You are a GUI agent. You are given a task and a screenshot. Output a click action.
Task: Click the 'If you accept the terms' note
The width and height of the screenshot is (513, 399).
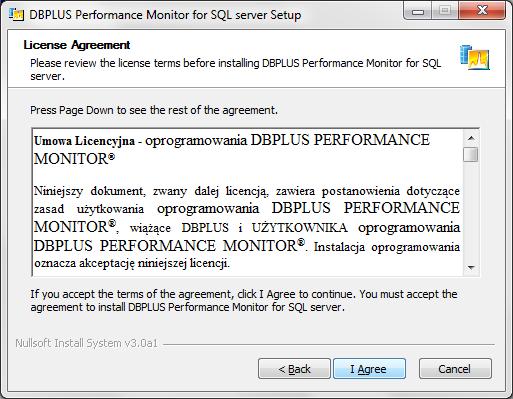click(x=244, y=300)
